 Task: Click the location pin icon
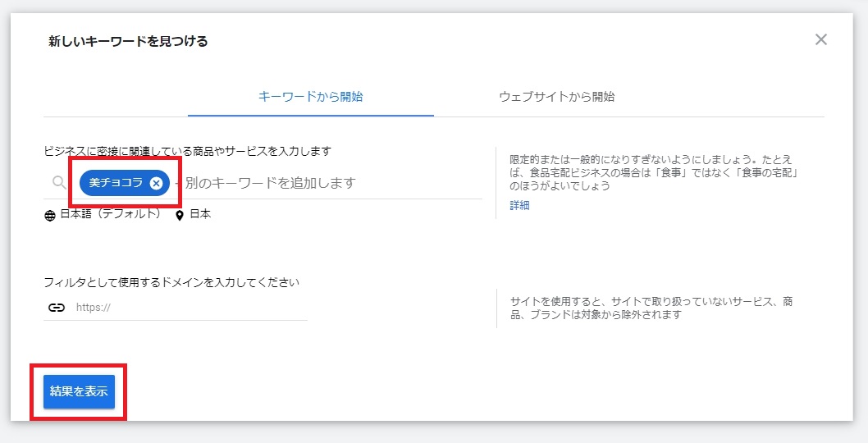[180, 215]
